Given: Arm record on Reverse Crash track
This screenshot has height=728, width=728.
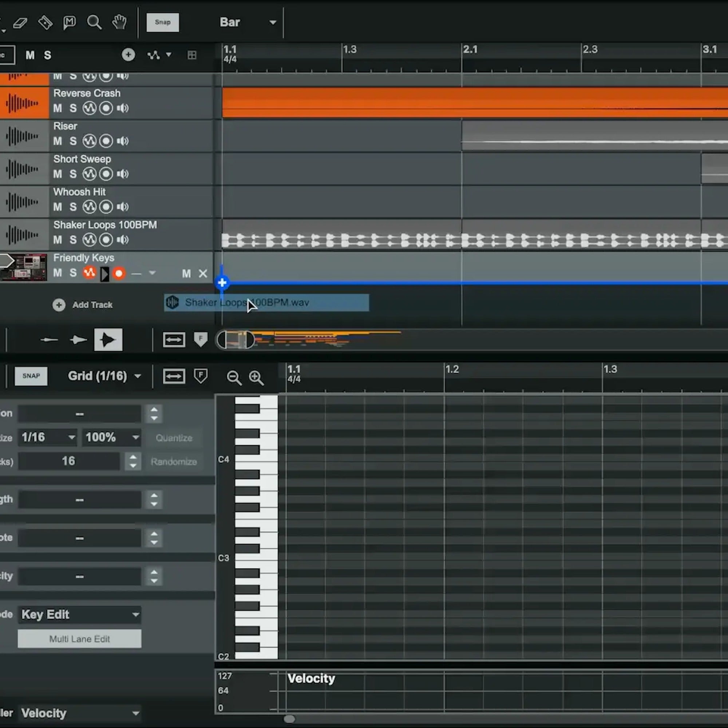Looking at the screenshot, I should pyautogui.click(x=106, y=108).
